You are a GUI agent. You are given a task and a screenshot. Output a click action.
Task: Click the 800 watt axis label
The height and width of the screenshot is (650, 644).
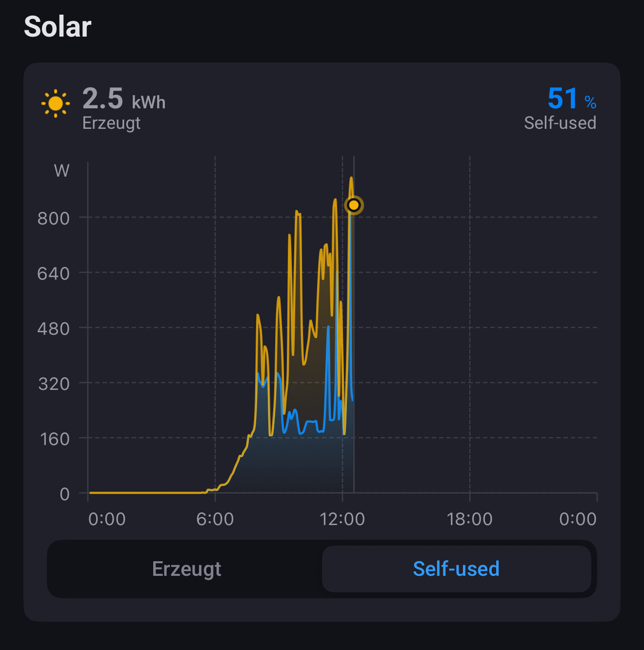click(54, 219)
